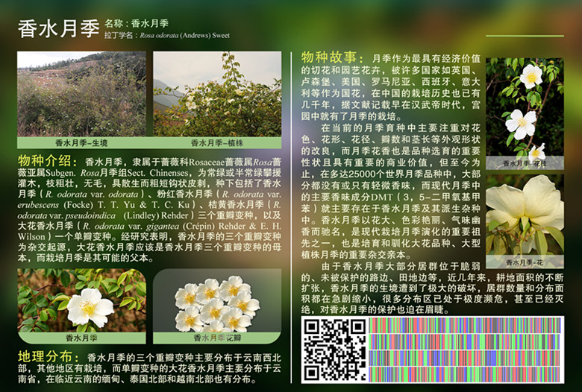
Task: Click the caption 香水月季–花
Action: click(525, 262)
